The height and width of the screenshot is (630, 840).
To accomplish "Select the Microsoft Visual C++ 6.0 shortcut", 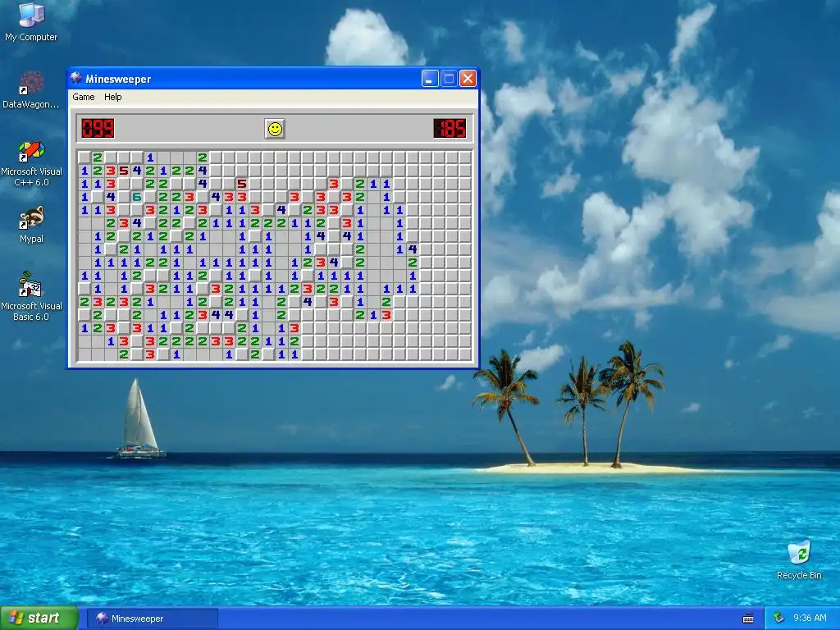I will 31,163.
